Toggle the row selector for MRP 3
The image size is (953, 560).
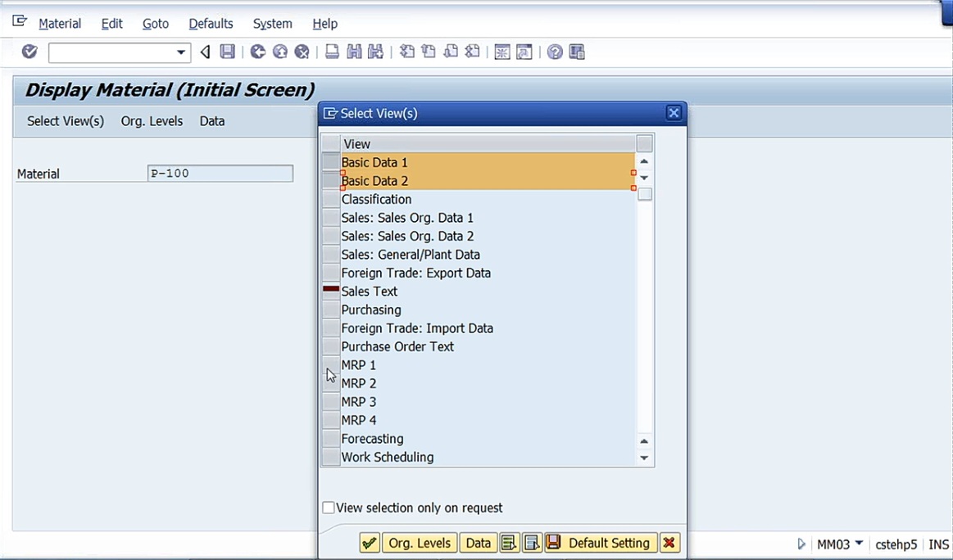pyautogui.click(x=330, y=401)
